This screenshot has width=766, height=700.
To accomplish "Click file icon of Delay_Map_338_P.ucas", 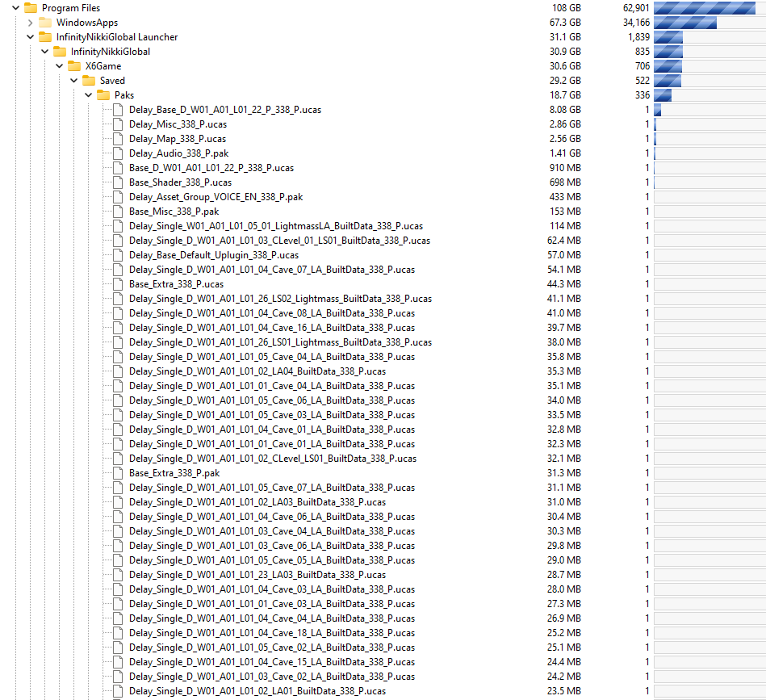I will pyautogui.click(x=118, y=139).
